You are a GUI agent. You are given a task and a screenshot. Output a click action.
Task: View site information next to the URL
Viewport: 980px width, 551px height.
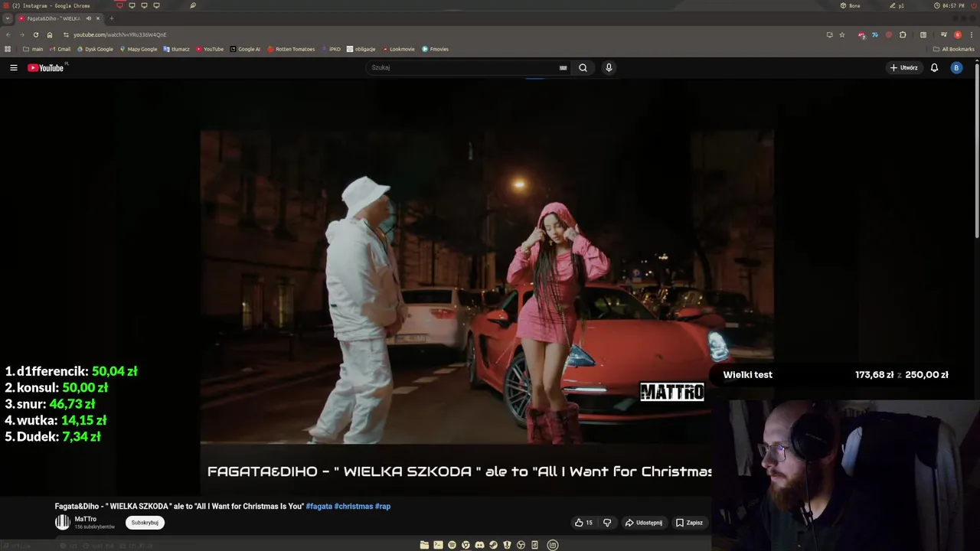(x=66, y=34)
